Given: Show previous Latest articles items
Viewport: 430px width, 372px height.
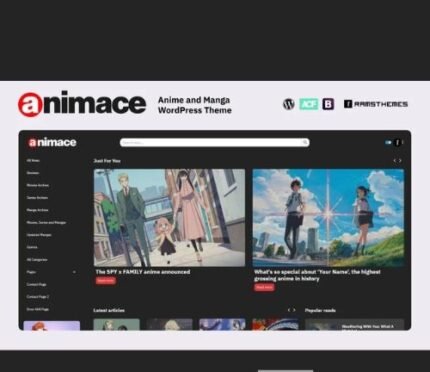Looking at the screenshot, I should point(289,310).
